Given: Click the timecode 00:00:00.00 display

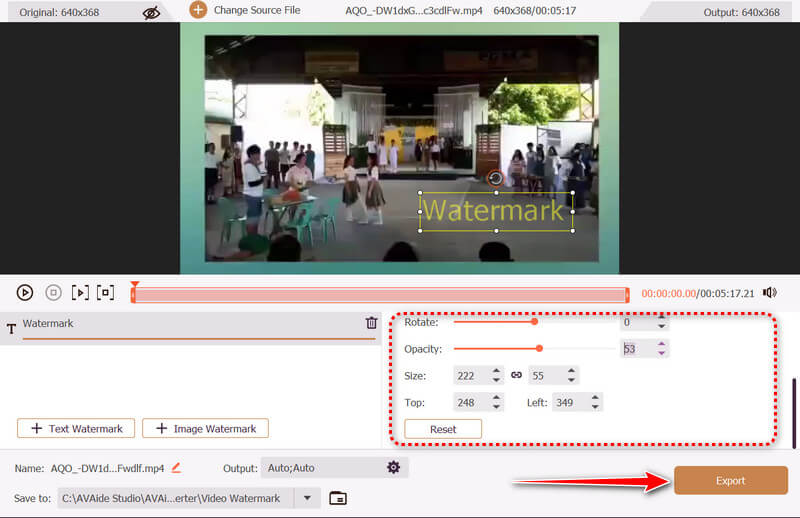Looking at the screenshot, I should (x=668, y=293).
